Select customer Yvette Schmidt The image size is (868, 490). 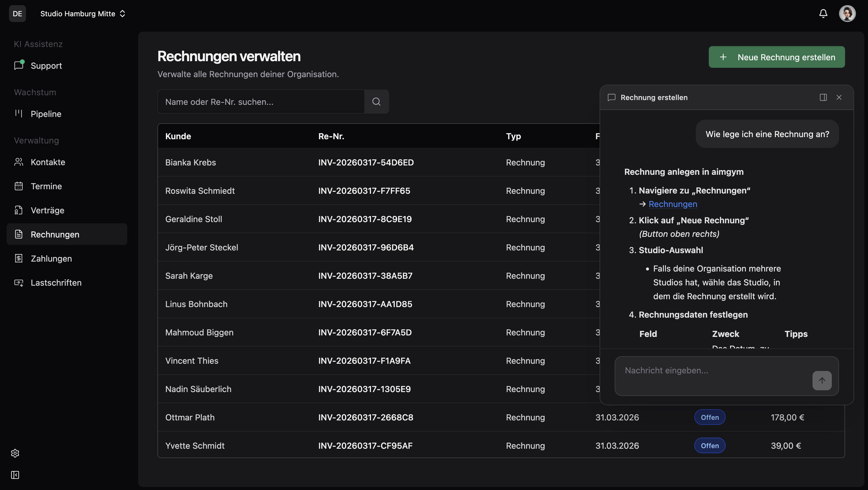coord(195,445)
